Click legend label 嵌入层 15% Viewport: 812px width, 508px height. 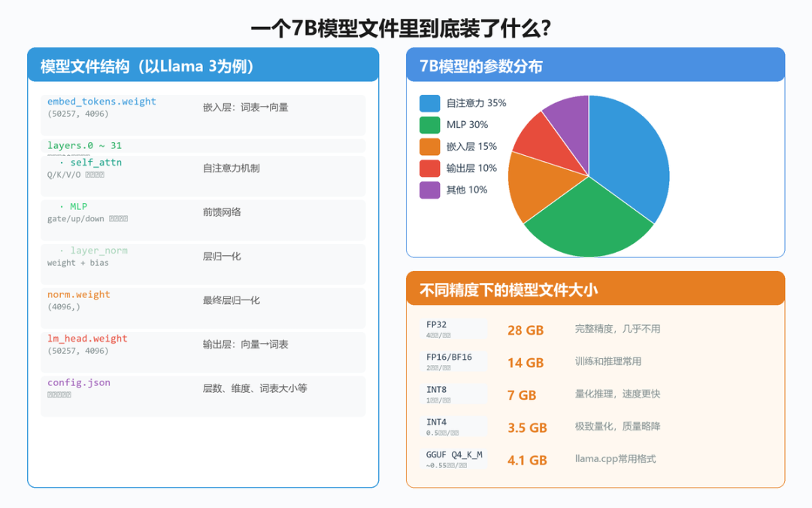[471, 147]
